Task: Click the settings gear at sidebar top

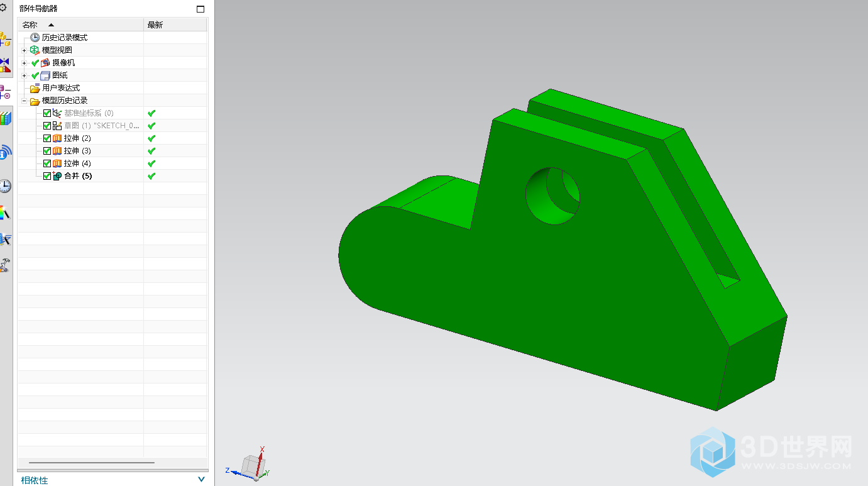Action: pos(3,8)
